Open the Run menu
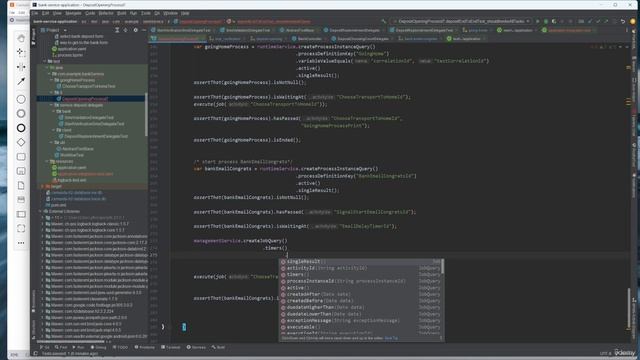 tap(133, 13)
